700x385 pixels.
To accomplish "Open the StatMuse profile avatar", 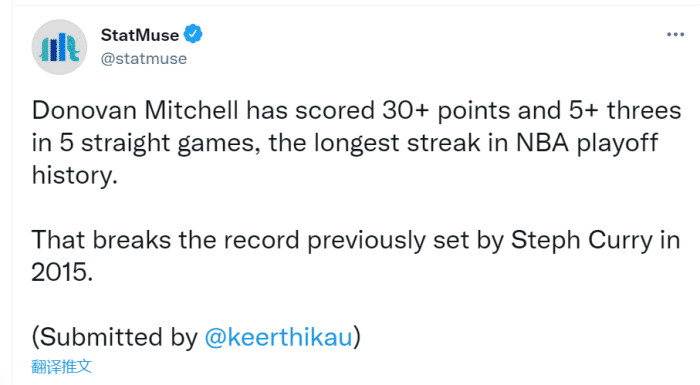I will pos(59,47).
